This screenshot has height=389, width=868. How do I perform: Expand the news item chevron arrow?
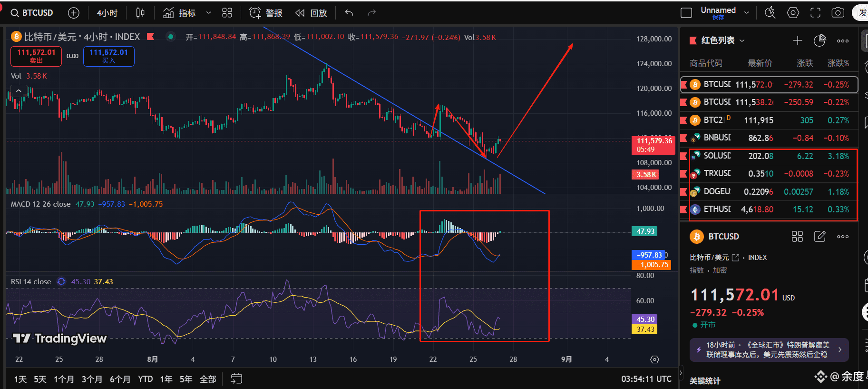click(840, 349)
